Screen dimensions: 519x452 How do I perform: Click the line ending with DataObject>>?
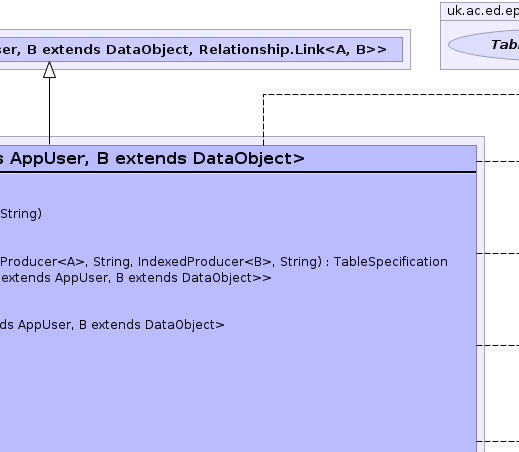136,278
